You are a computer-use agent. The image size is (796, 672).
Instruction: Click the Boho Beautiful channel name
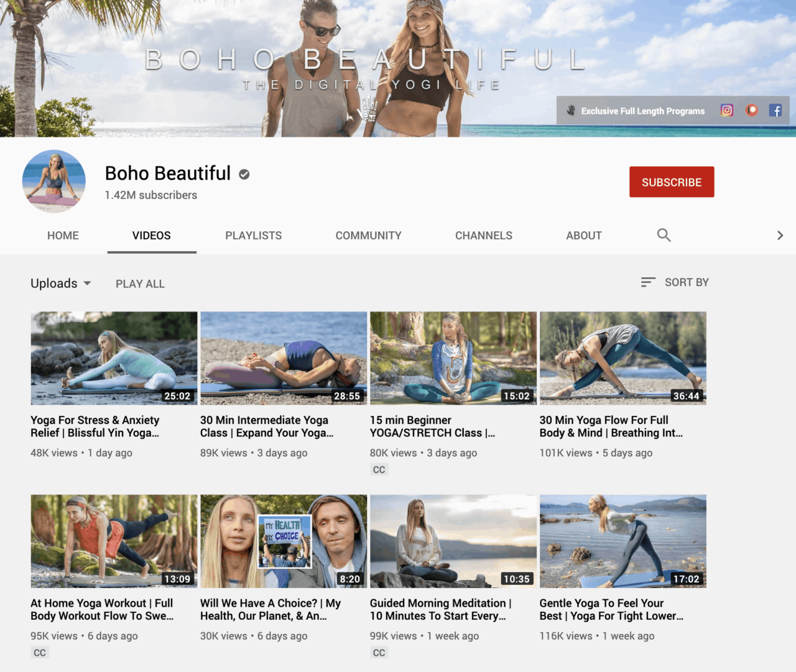click(168, 173)
